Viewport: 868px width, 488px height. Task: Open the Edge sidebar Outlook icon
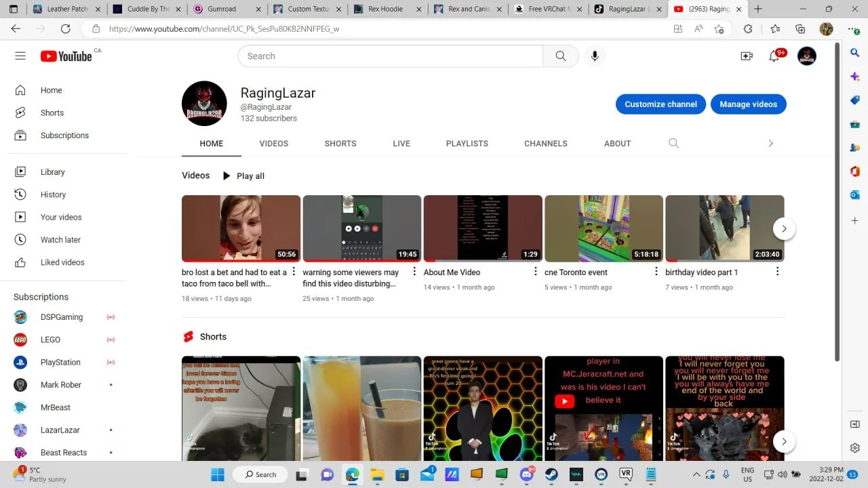click(855, 195)
